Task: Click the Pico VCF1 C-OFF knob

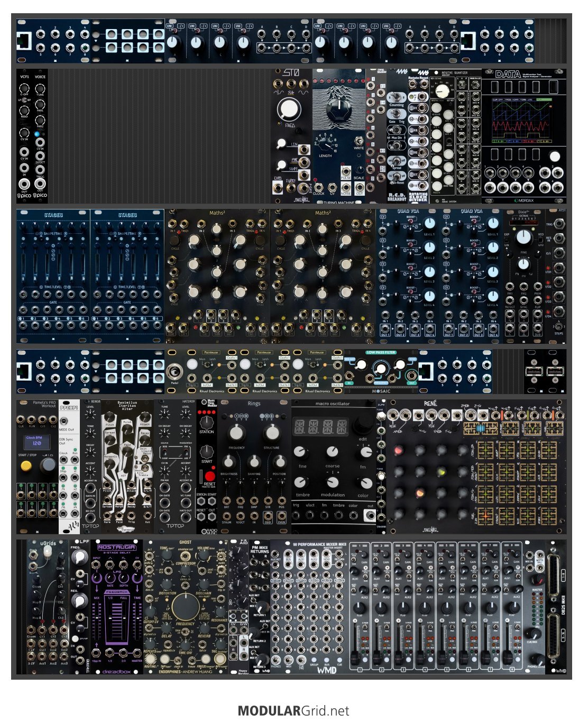Action: pos(24,88)
